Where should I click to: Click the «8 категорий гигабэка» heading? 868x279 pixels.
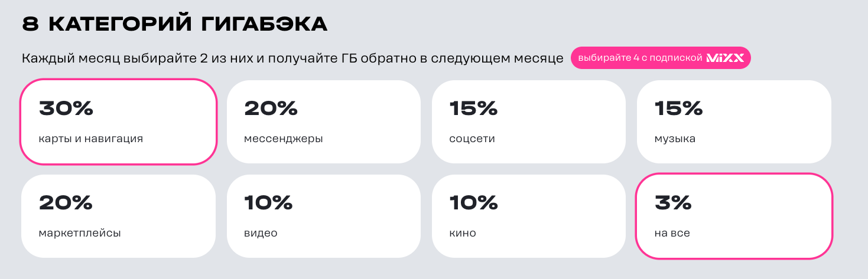(174, 25)
